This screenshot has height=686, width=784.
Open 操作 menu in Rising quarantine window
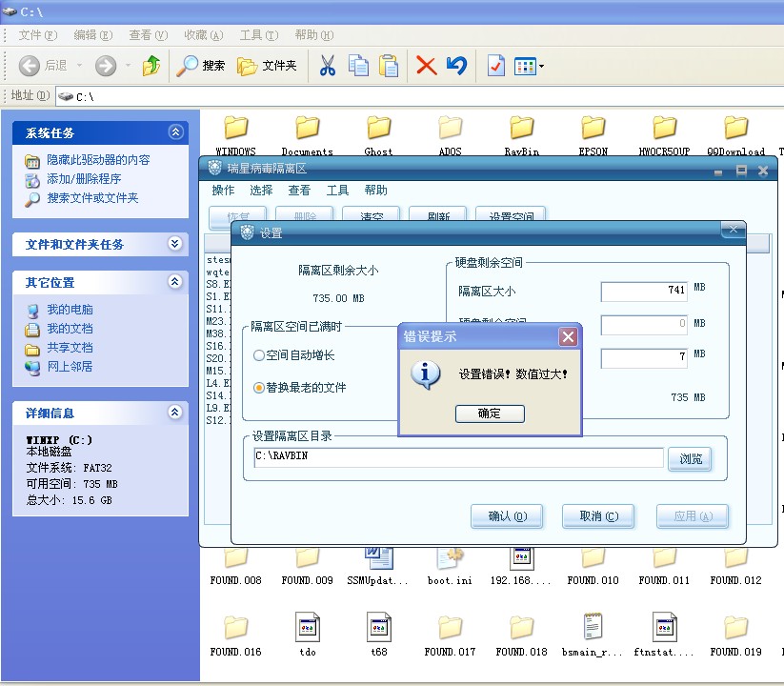coord(223,190)
